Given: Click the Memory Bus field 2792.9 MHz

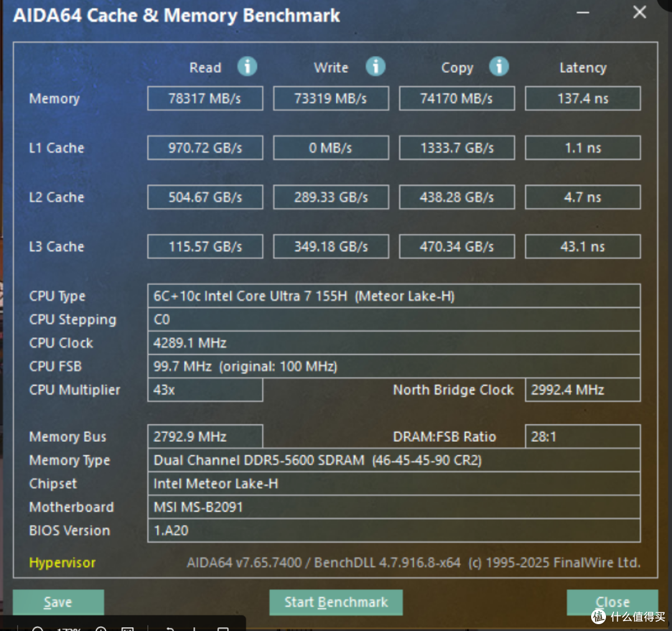Looking at the screenshot, I should point(205,436).
